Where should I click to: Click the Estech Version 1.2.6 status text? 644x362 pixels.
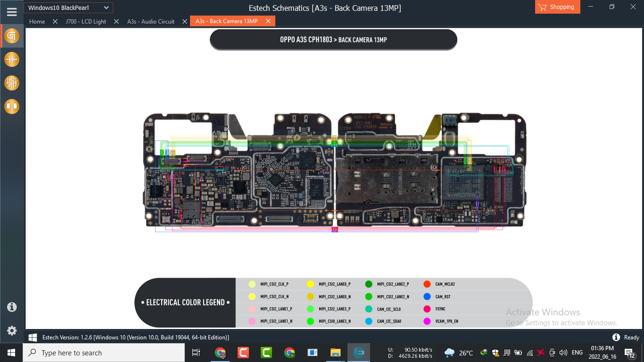click(x=136, y=337)
